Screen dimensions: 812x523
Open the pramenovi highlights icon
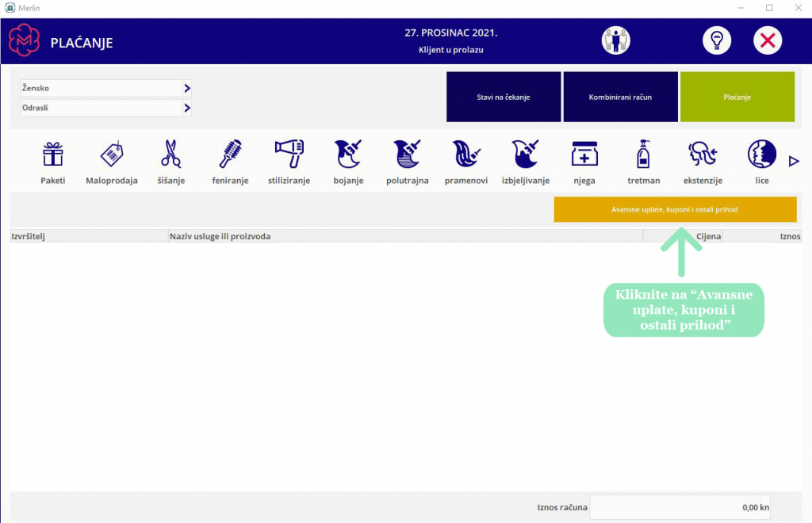[466, 154]
